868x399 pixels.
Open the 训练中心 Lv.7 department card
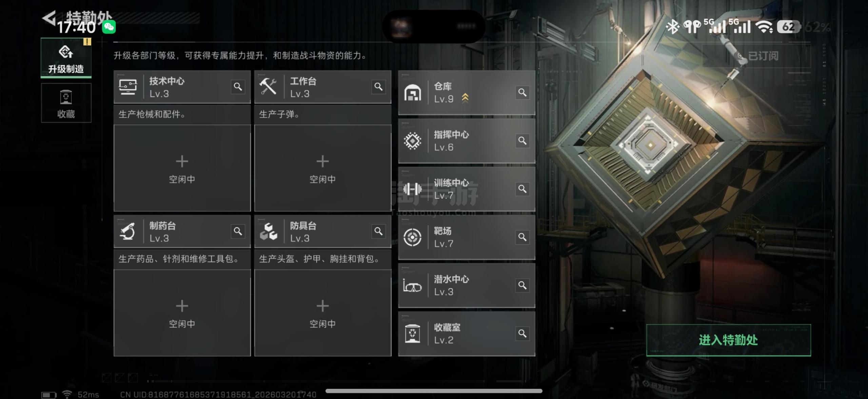(x=467, y=189)
